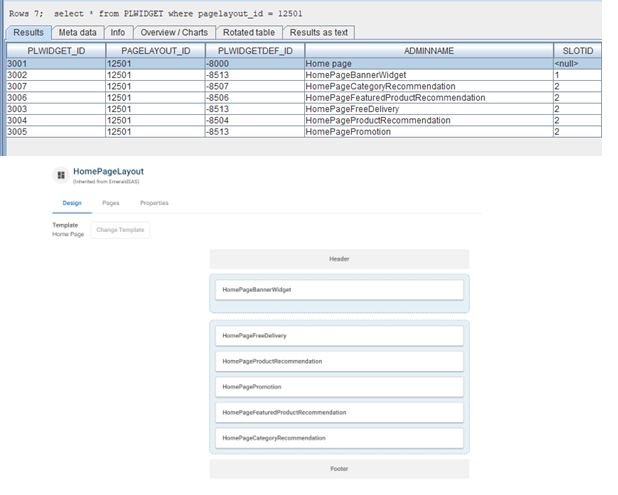Select table cell 3005
The image size is (618, 495).
(x=56, y=132)
